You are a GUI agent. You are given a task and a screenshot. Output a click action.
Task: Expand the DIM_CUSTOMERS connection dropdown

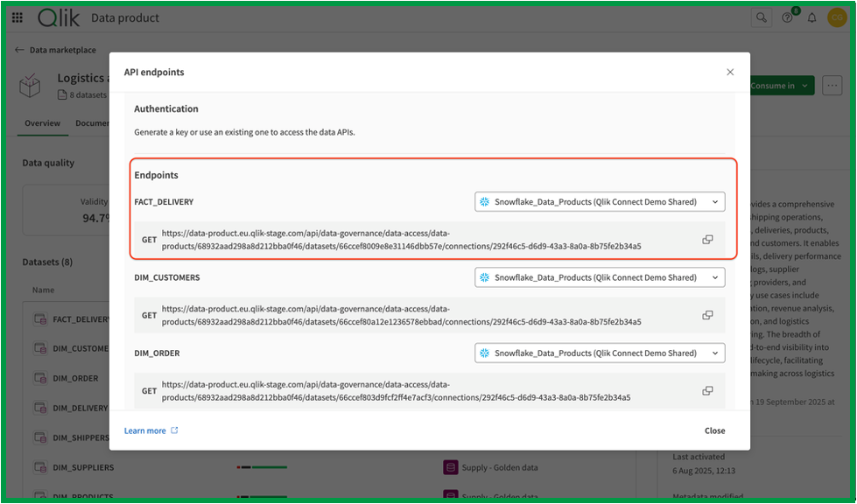[600, 277]
